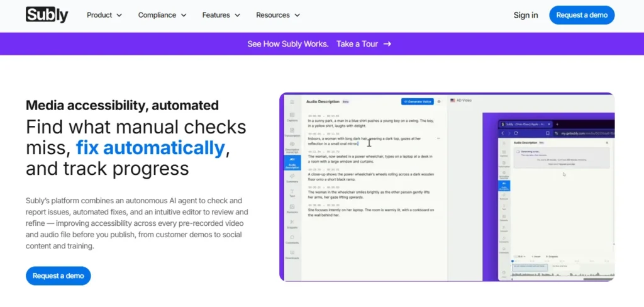Click description 'The woman in the wheelchair smiles brightly'
Screen dimensions: 644x307
click(369, 194)
